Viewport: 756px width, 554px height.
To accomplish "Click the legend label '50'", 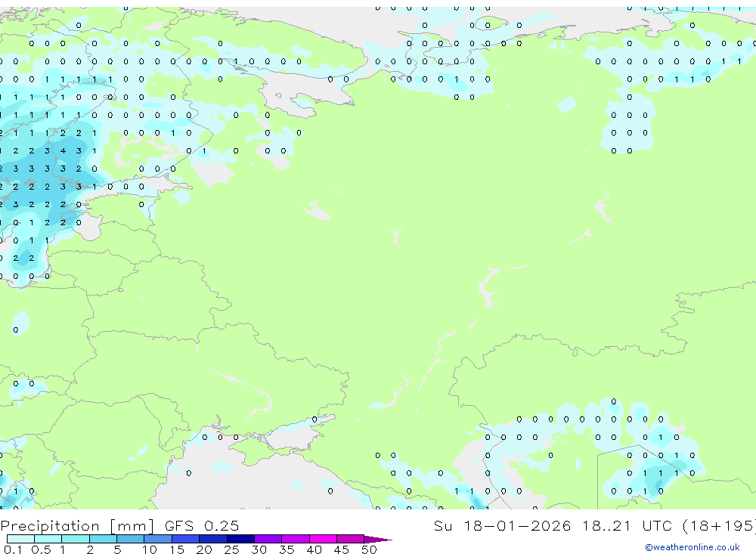I will (369, 549).
